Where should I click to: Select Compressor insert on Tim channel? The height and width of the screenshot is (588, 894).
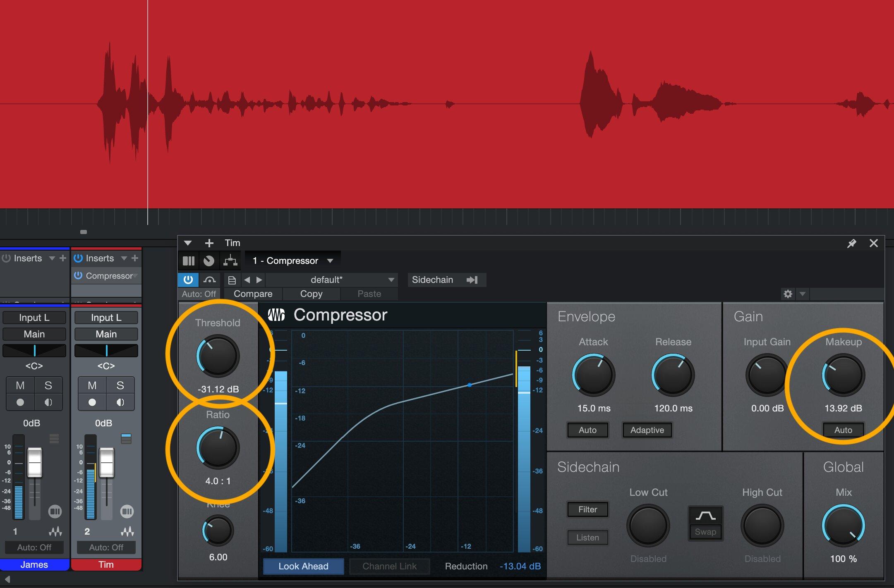click(x=106, y=276)
